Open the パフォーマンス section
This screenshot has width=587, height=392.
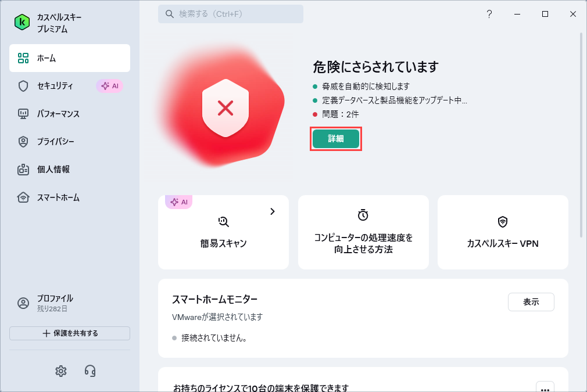(x=70, y=114)
